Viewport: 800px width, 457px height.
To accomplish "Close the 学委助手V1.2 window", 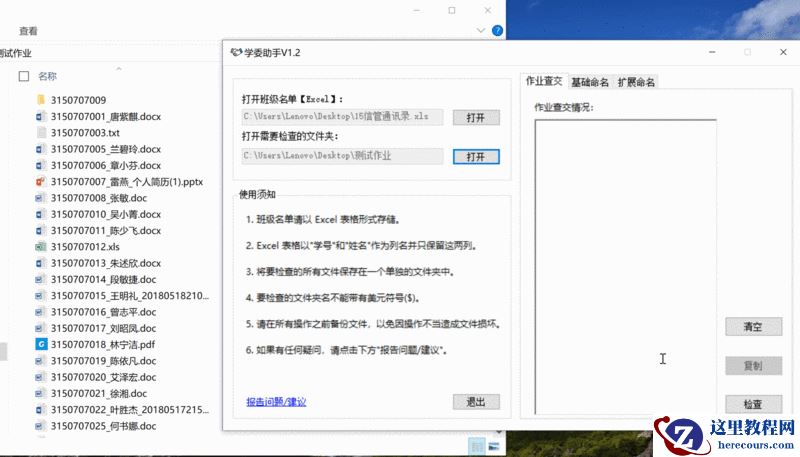I will pos(783,52).
